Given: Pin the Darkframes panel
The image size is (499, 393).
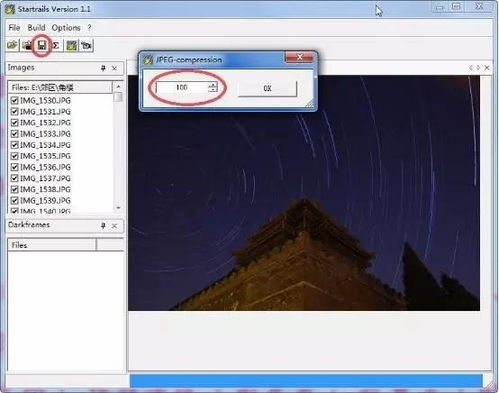Looking at the screenshot, I should (x=103, y=226).
